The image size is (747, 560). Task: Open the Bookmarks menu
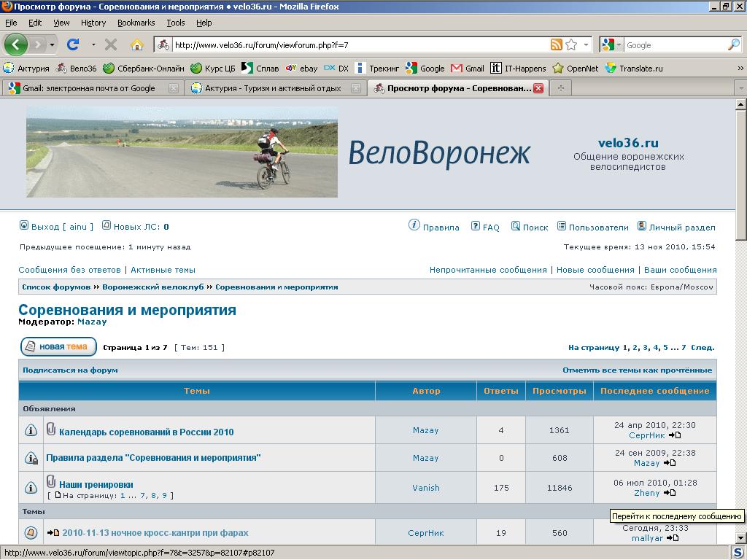coord(136,23)
